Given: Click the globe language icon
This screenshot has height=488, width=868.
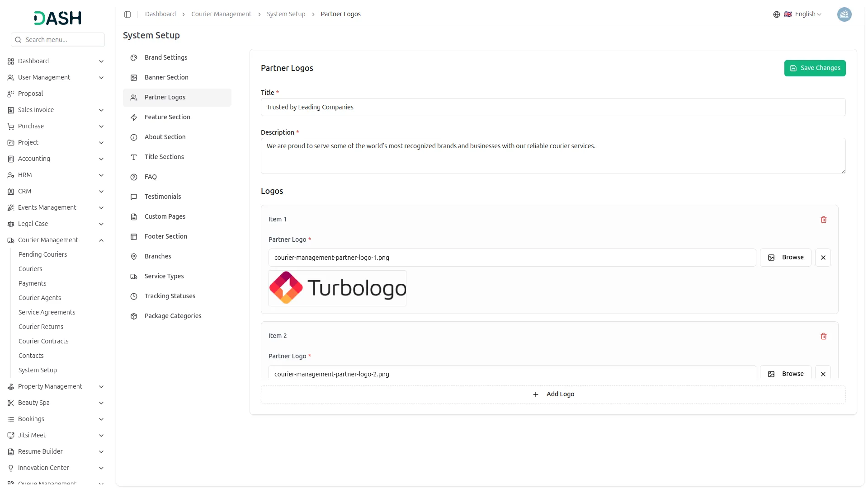Looking at the screenshot, I should [777, 14].
